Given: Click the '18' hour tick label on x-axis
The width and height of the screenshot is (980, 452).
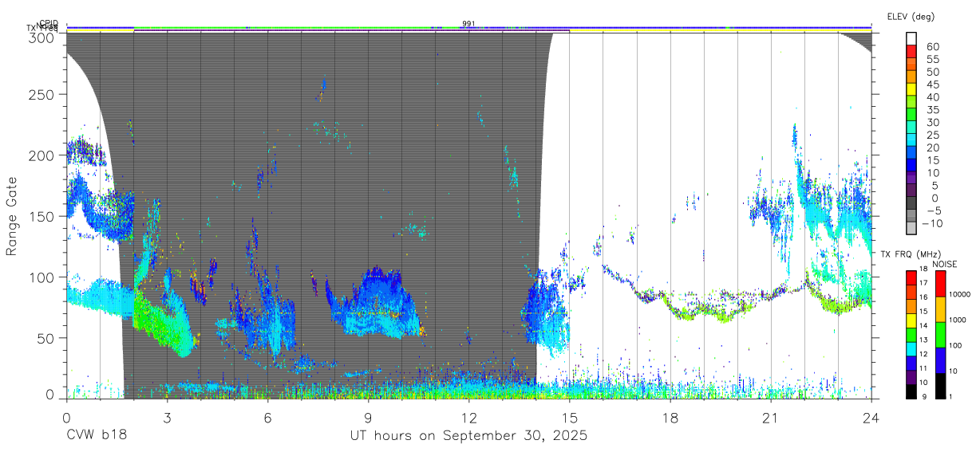Looking at the screenshot, I should point(670,417).
